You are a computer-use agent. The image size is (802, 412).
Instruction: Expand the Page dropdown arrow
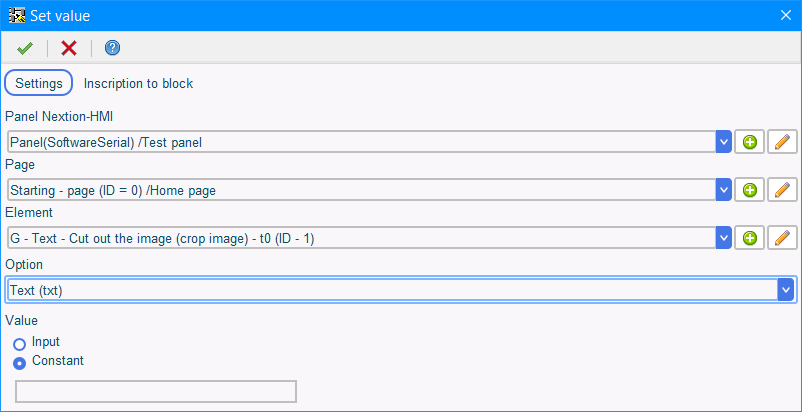pos(723,190)
